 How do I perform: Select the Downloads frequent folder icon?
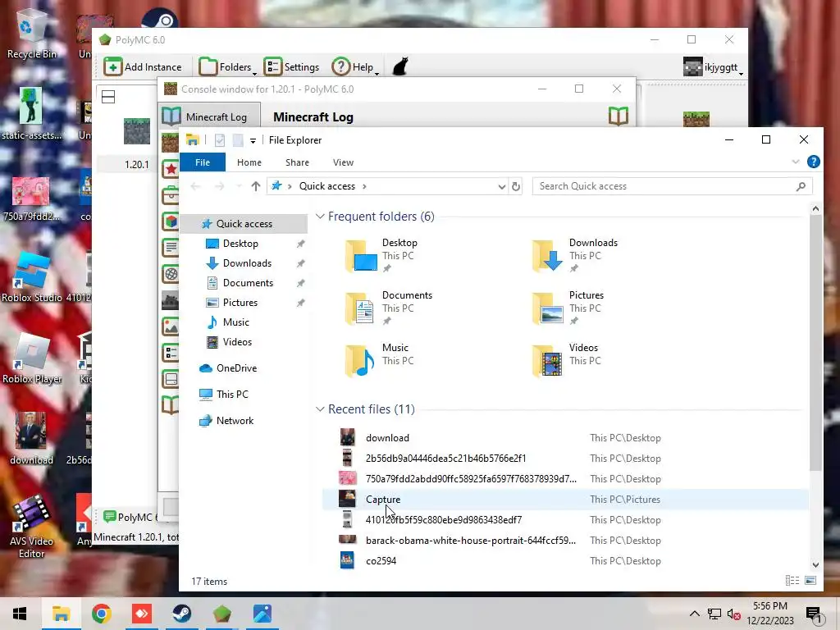[x=547, y=256]
